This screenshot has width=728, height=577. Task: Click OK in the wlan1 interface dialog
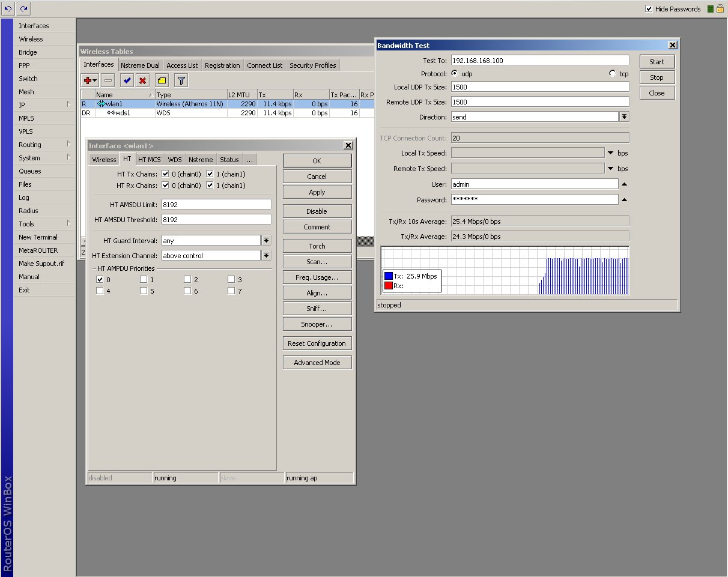(x=317, y=161)
